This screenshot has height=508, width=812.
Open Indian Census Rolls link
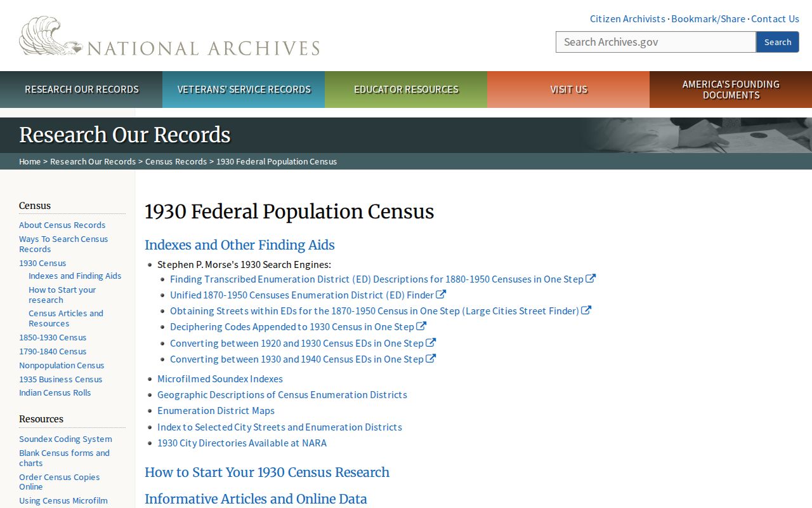pyautogui.click(x=55, y=392)
